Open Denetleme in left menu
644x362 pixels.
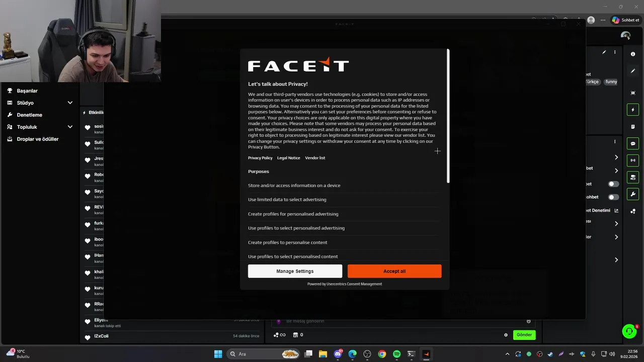click(30, 115)
